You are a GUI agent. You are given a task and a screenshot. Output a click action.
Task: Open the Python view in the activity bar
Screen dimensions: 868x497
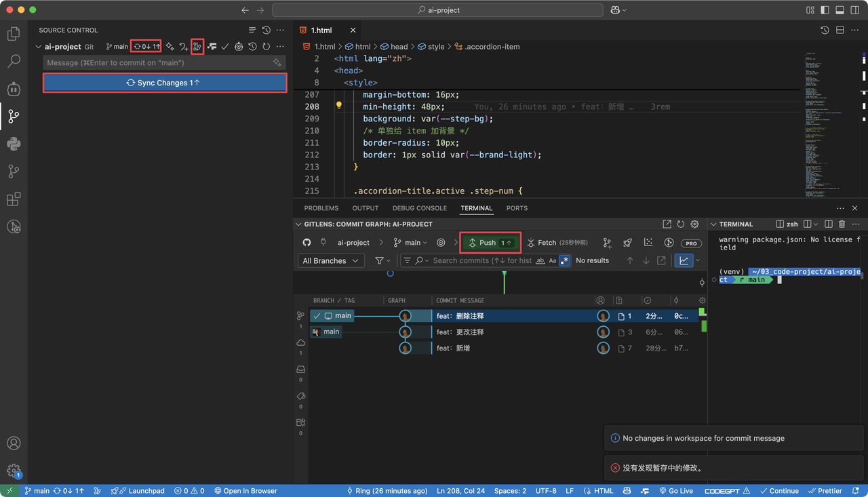click(x=14, y=144)
